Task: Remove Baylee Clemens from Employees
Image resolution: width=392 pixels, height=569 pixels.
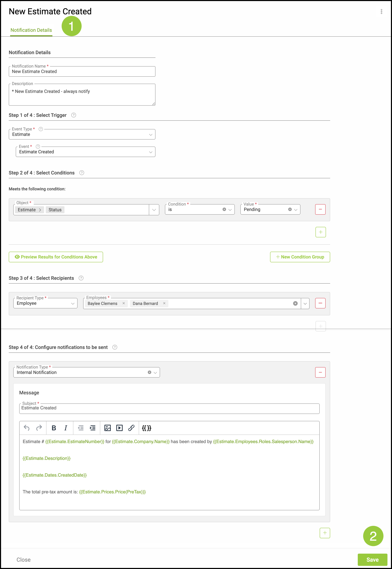Action: coord(124,303)
